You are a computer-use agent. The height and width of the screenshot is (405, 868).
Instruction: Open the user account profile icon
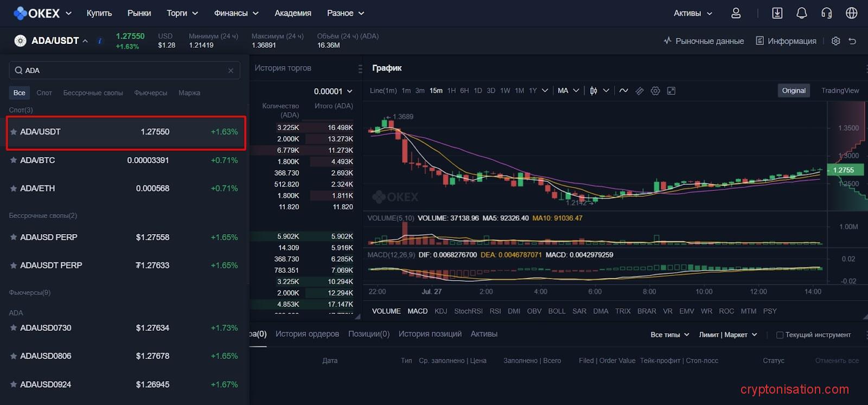click(x=736, y=13)
